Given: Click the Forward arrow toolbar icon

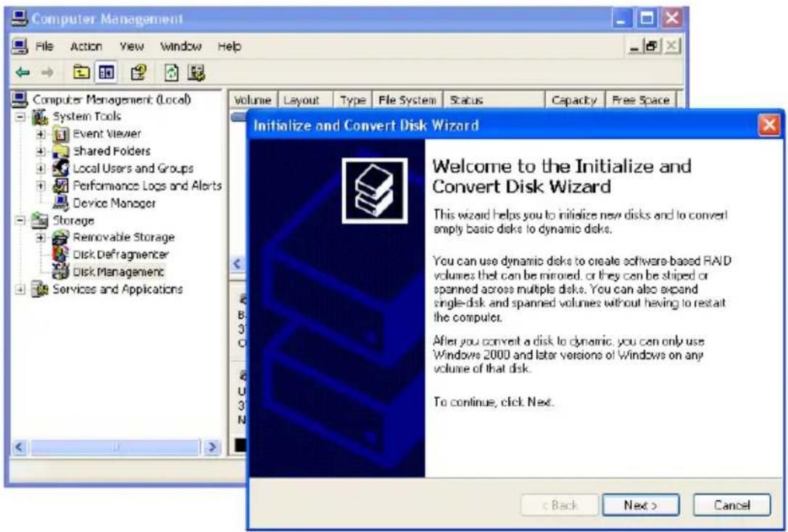Looking at the screenshot, I should (47, 73).
